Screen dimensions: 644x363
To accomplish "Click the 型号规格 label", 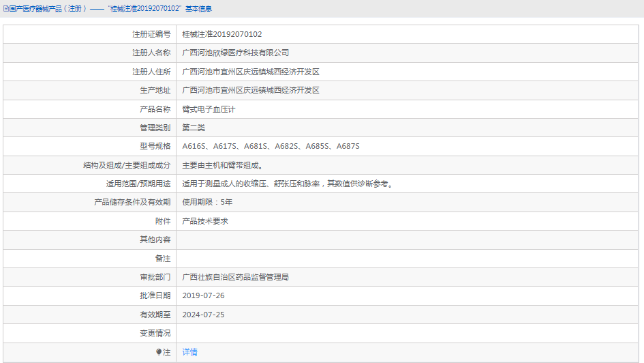I will [155, 146].
